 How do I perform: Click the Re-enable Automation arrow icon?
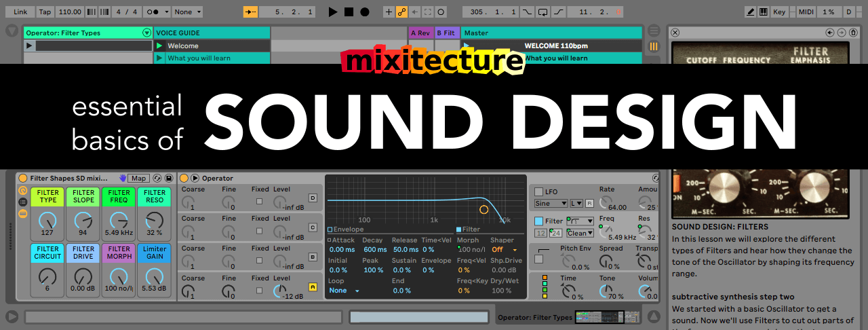414,12
